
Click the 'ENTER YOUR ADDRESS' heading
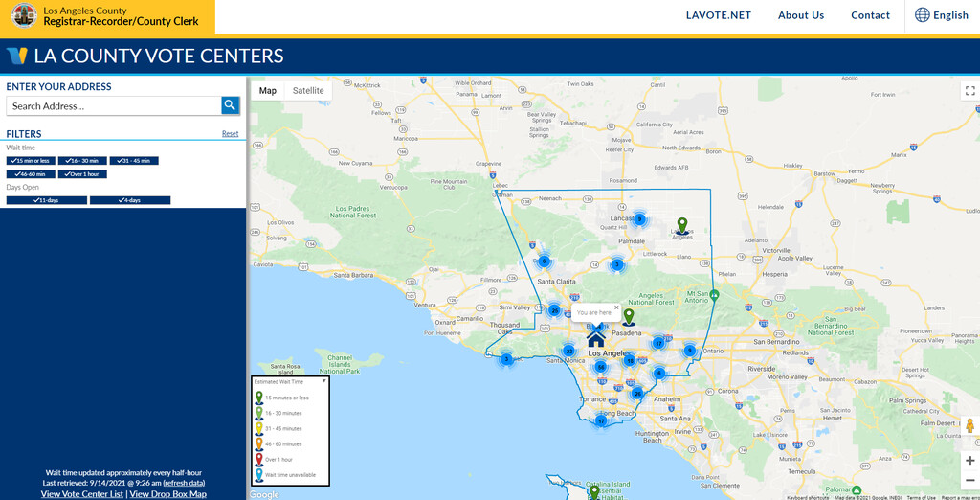pyautogui.click(x=58, y=87)
